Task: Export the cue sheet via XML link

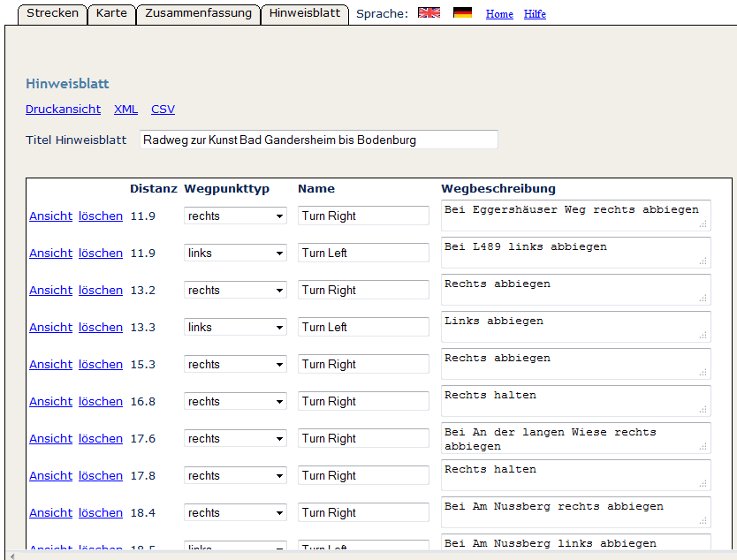Action: [125, 110]
